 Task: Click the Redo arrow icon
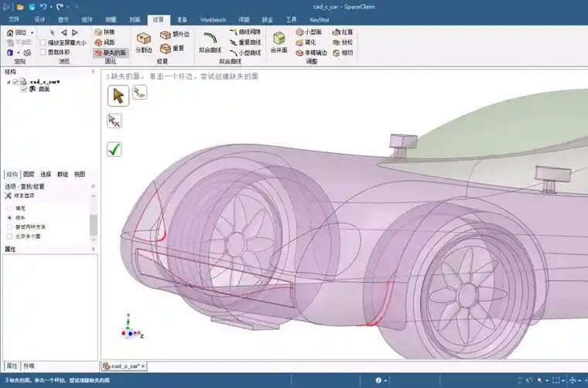(x=60, y=7)
